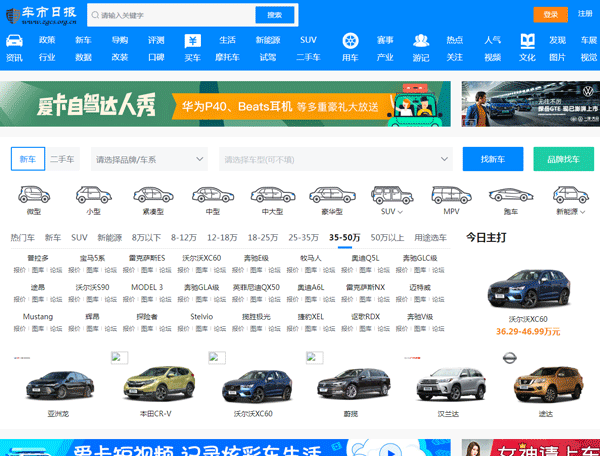
Task: Click the orange 登录 button
Action: click(551, 15)
